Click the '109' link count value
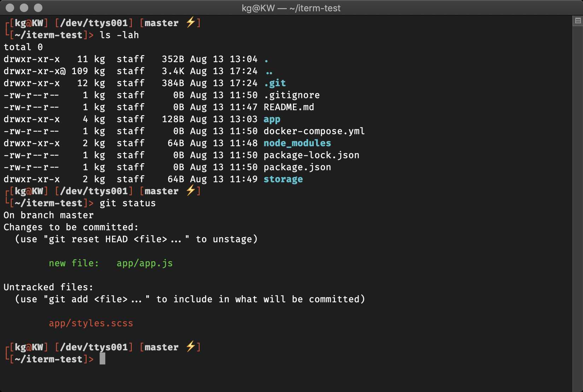583x392 pixels. click(x=80, y=71)
